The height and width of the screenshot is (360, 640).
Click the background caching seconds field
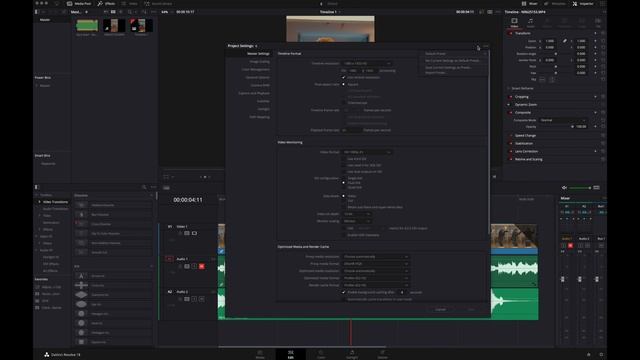402,292
